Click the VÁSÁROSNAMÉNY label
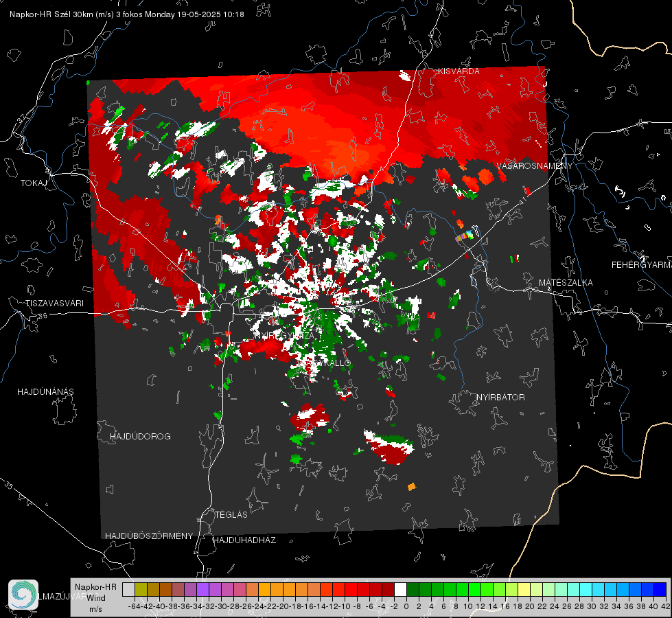Image resolution: width=672 pixels, height=618 pixels. point(535,166)
